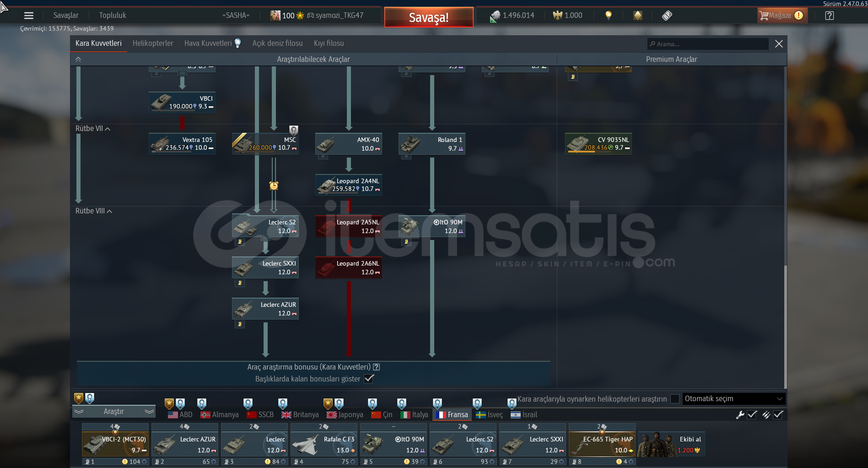Enable helicopter research with ground vehicles checkbox
Image resolution: width=868 pixels, height=468 pixels.
click(x=675, y=399)
